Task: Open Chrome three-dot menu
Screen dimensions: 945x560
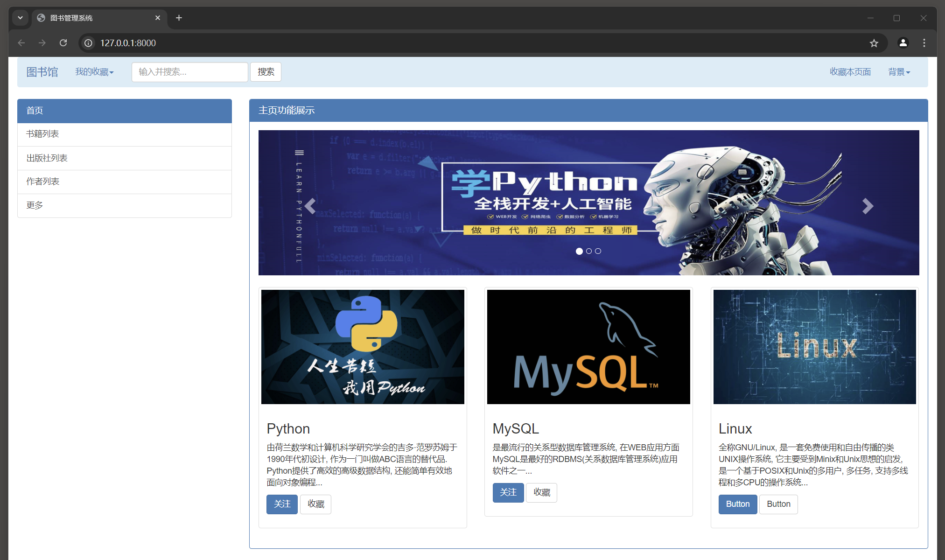Action: pyautogui.click(x=924, y=43)
